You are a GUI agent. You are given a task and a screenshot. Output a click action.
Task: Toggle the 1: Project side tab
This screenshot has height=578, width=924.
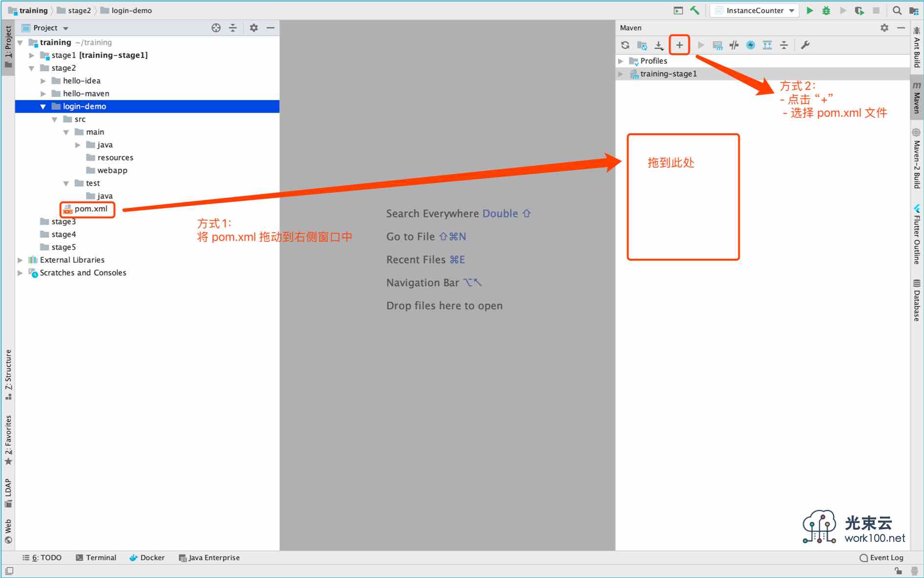(x=8, y=47)
